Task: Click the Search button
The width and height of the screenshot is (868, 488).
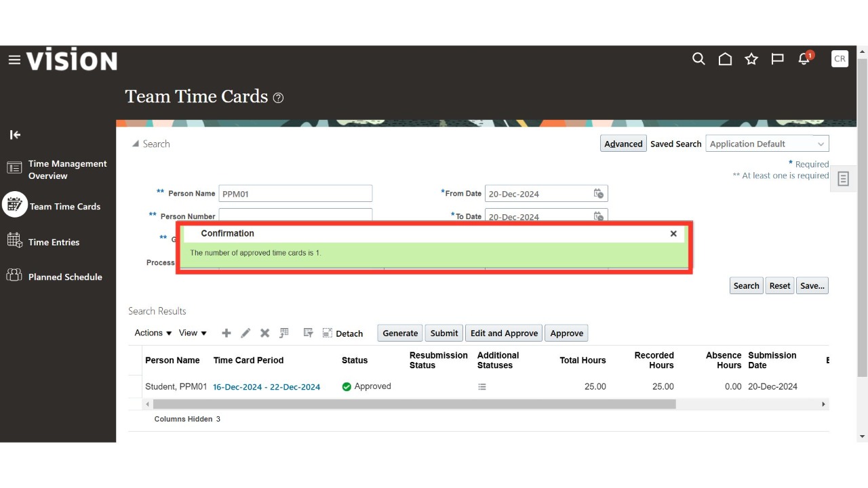Action: pos(746,285)
